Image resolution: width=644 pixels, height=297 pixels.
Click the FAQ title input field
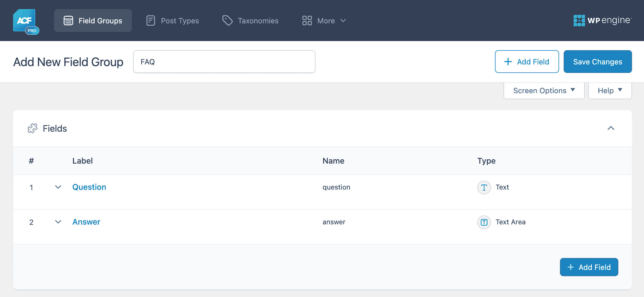(224, 62)
